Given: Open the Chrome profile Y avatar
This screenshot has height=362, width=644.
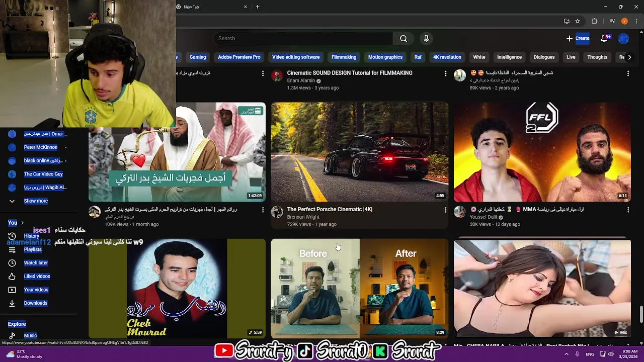Looking at the screenshot, I should [624, 21].
